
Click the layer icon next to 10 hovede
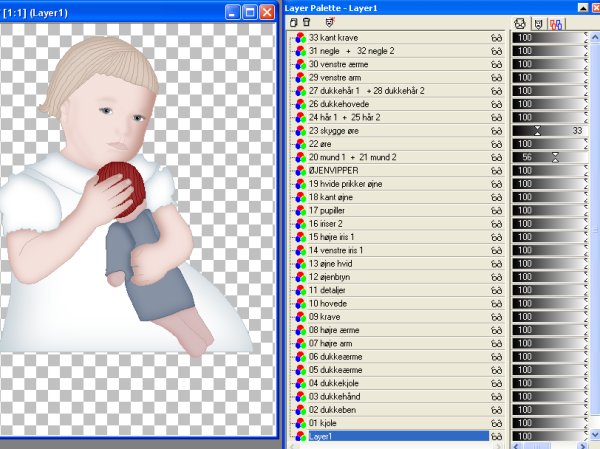pos(300,303)
